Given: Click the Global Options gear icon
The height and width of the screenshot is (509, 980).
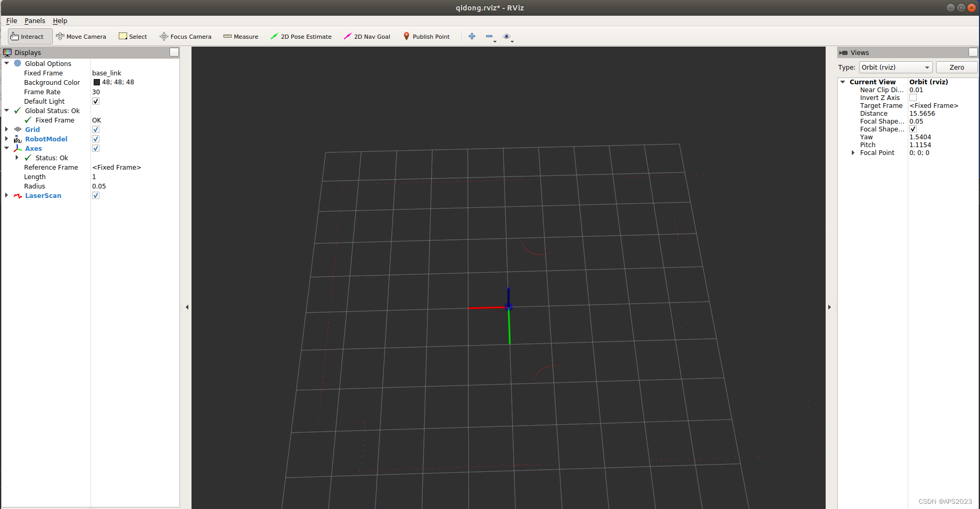Looking at the screenshot, I should [18, 63].
